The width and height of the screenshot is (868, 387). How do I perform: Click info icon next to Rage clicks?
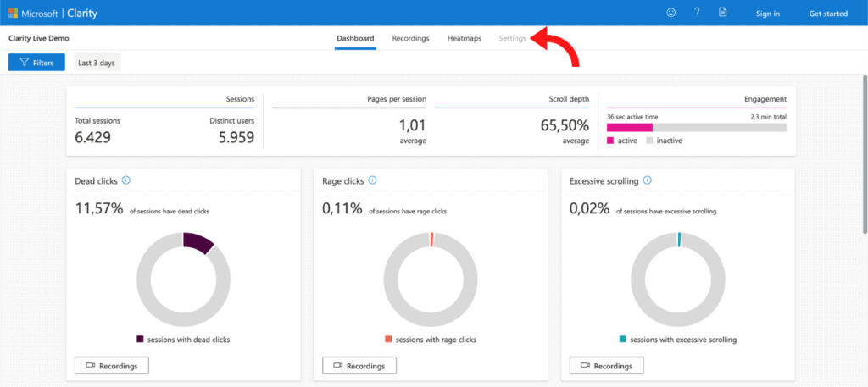tap(373, 180)
